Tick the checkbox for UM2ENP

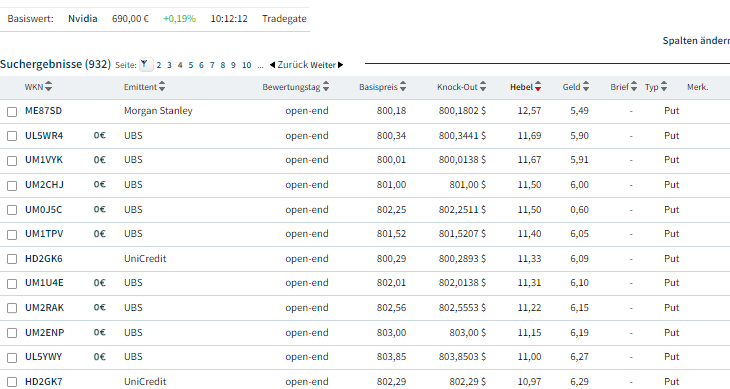(x=12, y=333)
